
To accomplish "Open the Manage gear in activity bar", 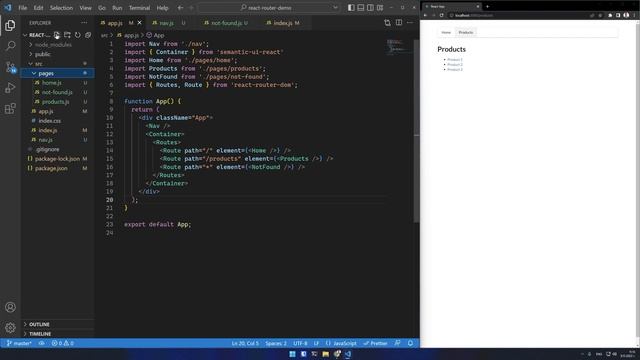I will point(10,327).
